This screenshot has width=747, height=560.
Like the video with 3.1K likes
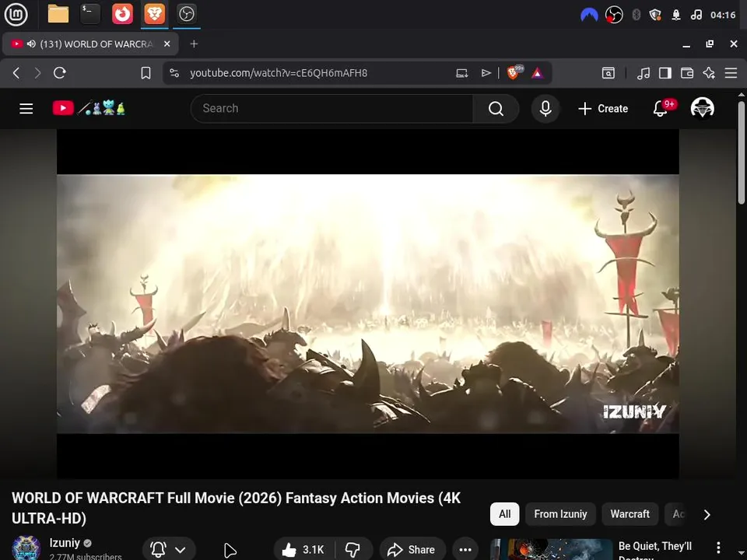point(303,550)
